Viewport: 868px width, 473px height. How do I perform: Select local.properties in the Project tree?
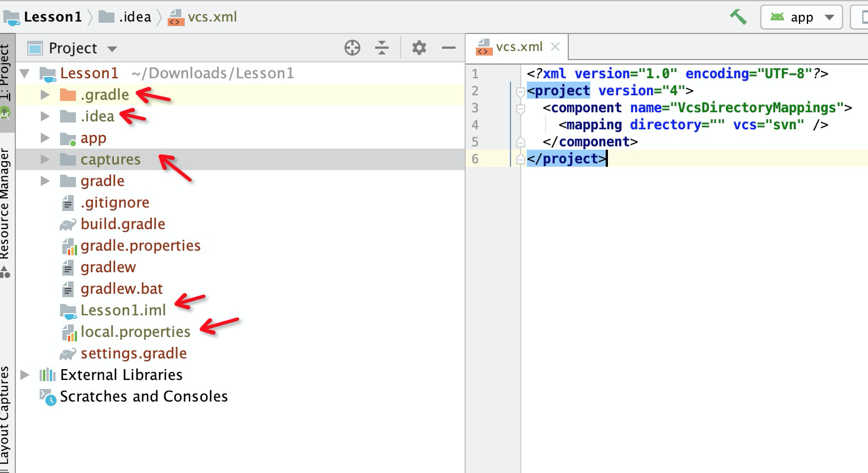click(x=135, y=332)
